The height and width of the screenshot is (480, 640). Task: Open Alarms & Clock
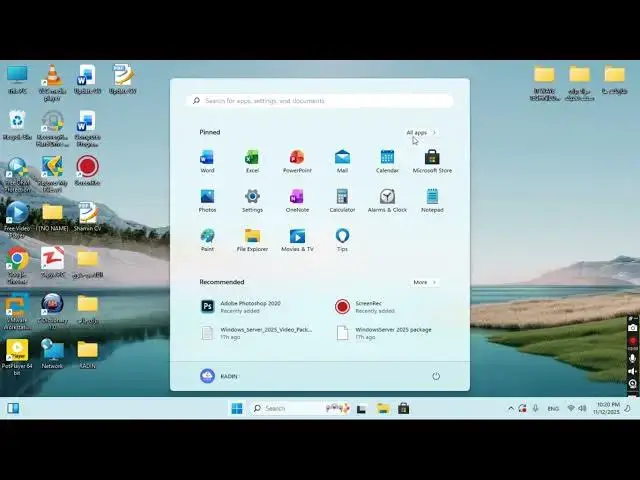[x=387, y=201]
